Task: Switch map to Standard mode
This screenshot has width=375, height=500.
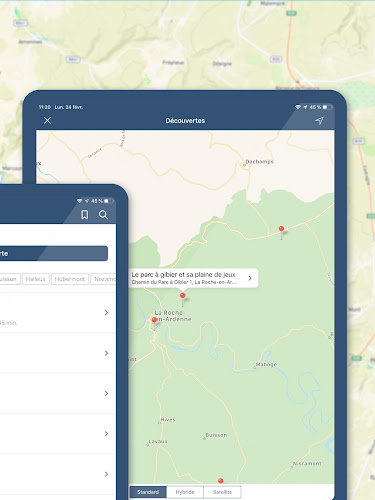Action: (x=148, y=492)
